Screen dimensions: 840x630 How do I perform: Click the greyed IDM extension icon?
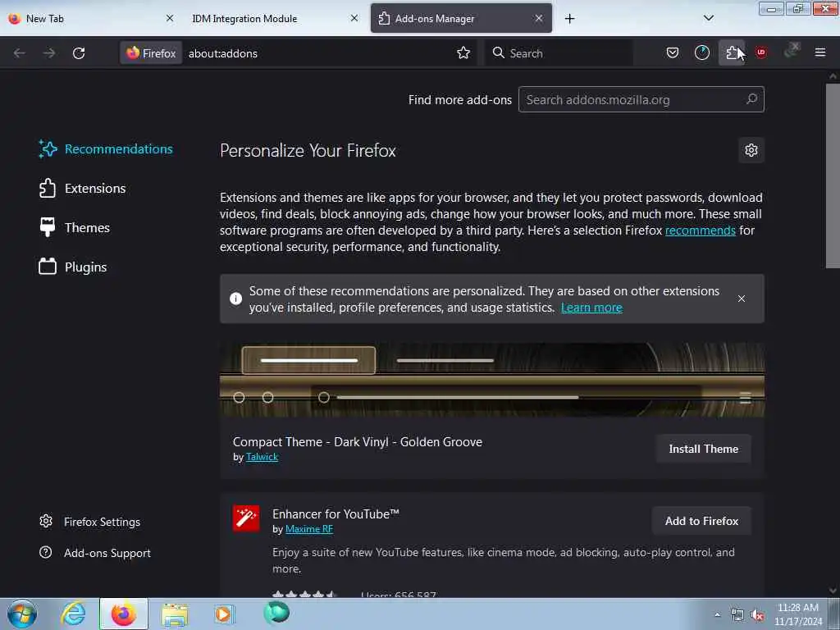tap(792, 51)
